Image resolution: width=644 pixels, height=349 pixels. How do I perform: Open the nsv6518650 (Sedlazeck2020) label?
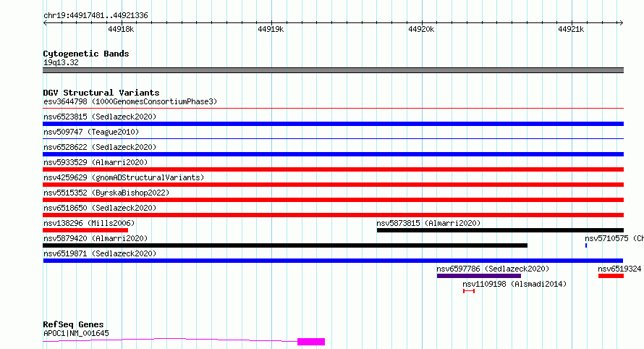[100, 208]
